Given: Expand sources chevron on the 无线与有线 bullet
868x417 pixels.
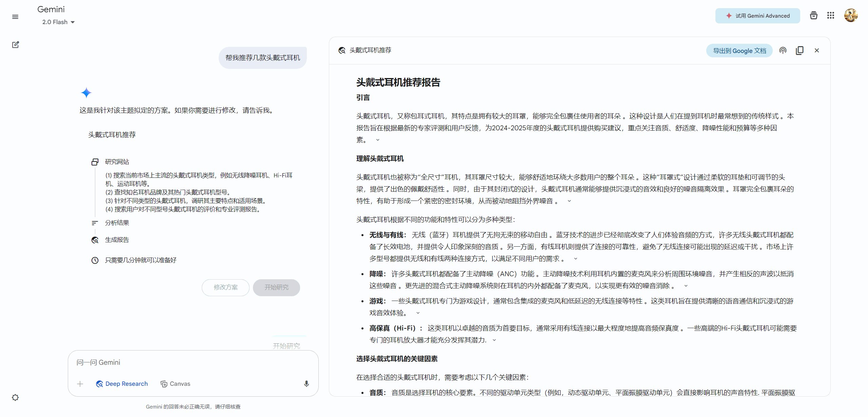Looking at the screenshot, I should pos(575,259).
